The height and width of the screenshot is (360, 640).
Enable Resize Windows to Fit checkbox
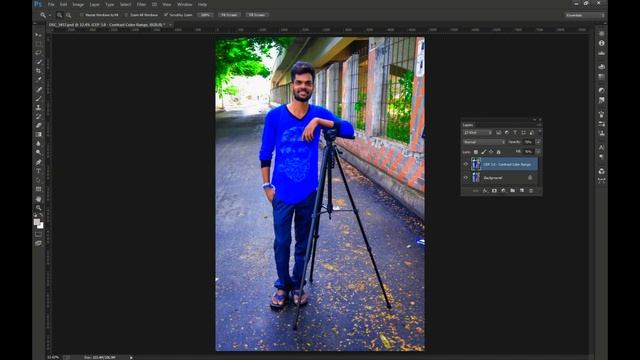click(82, 15)
